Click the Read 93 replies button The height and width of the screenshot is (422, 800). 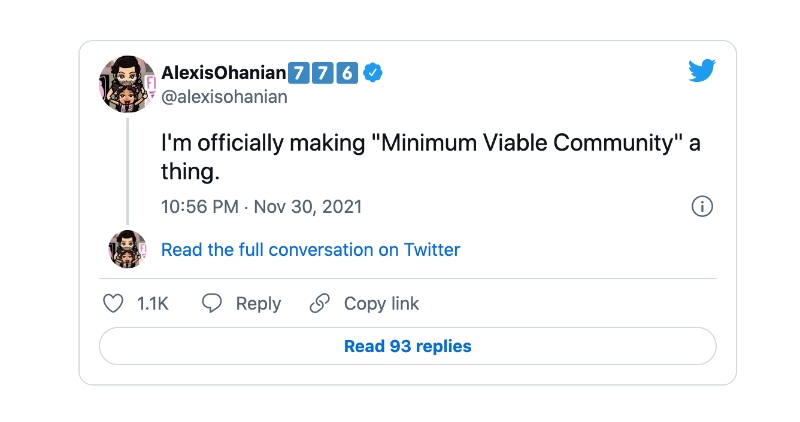(408, 346)
